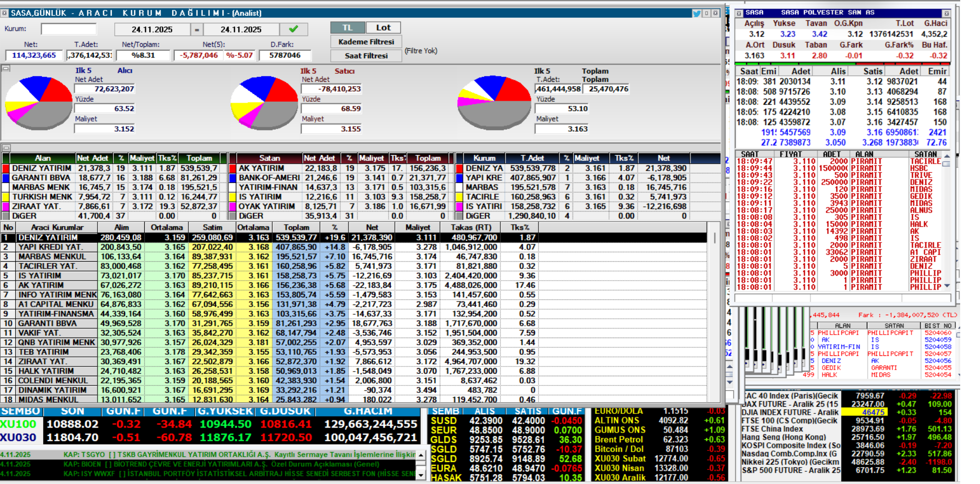Confirm date range with green checkmark

tap(293, 29)
